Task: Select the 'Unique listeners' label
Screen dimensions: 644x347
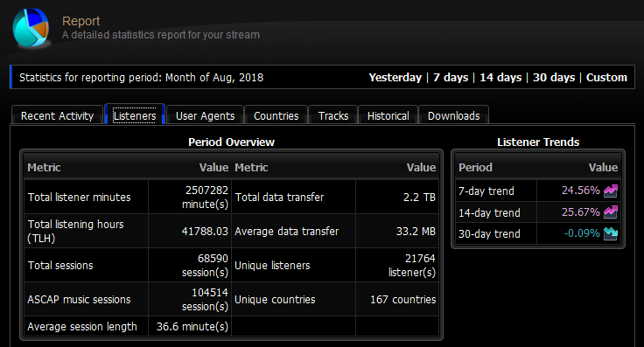Action: (x=272, y=266)
